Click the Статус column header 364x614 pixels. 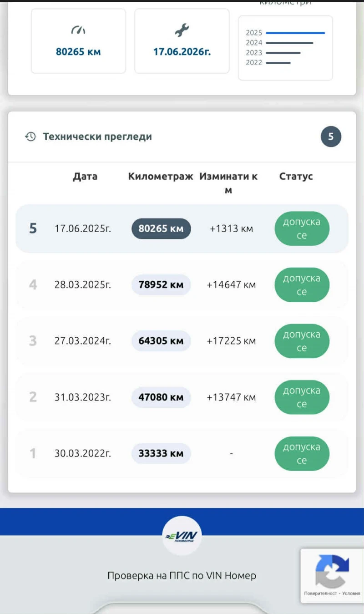click(296, 177)
